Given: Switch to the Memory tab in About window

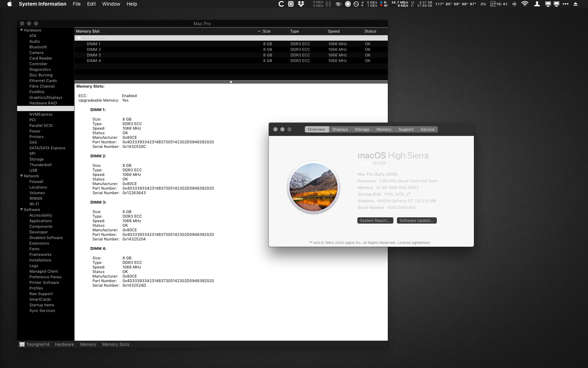Looking at the screenshot, I should pyautogui.click(x=384, y=129).
